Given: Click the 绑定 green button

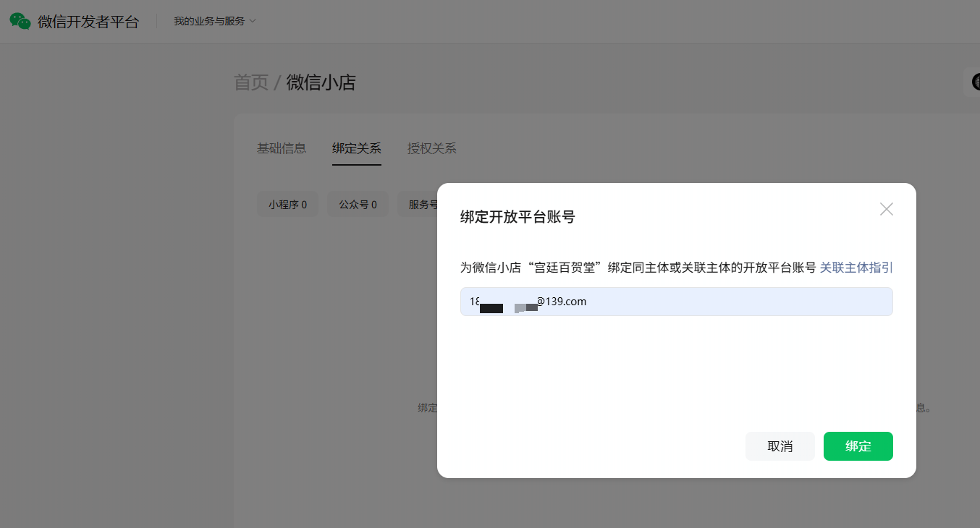Looking at the screenshot, I should pos(858,446).
